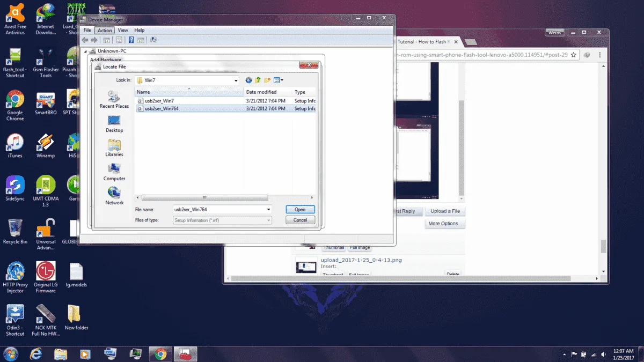Sort by the Type column header
The width and height of the screenshot is (644, 362).
[x=304, y=92]
